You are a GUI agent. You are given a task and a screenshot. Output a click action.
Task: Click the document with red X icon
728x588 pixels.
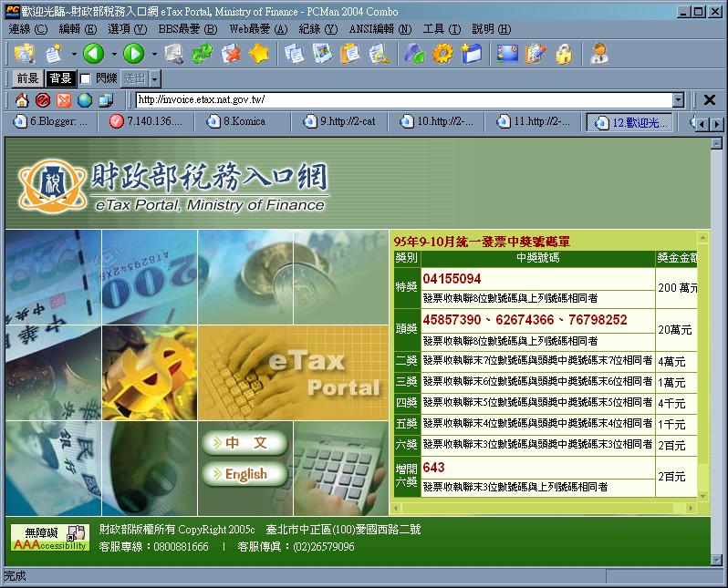tap(231, 54)
